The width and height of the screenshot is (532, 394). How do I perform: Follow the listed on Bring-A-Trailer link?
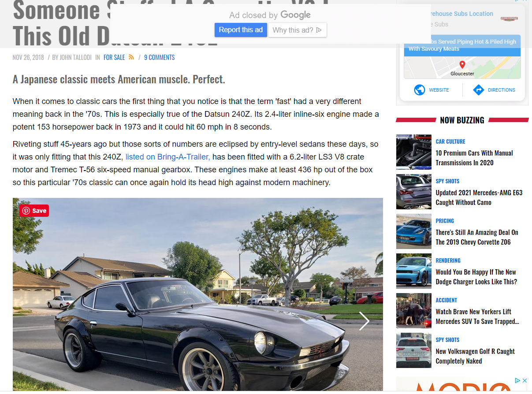[x=168, y=157]
